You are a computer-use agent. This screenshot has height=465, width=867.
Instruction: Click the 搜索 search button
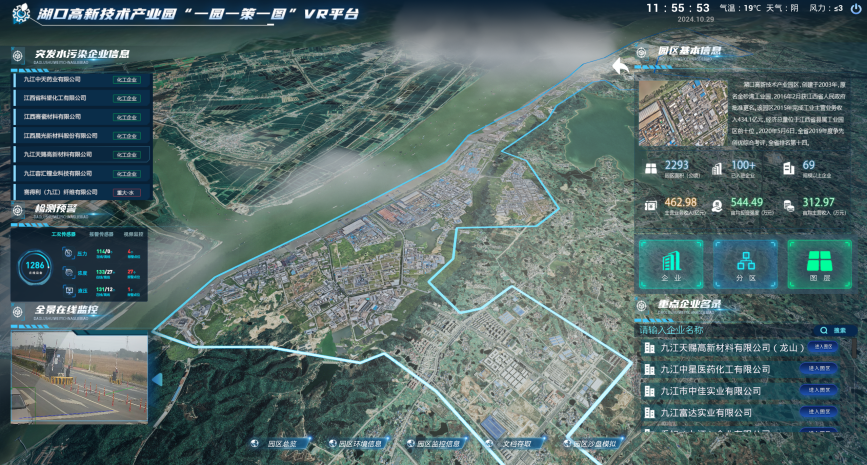pyautogui.click(x=834, y=330)
